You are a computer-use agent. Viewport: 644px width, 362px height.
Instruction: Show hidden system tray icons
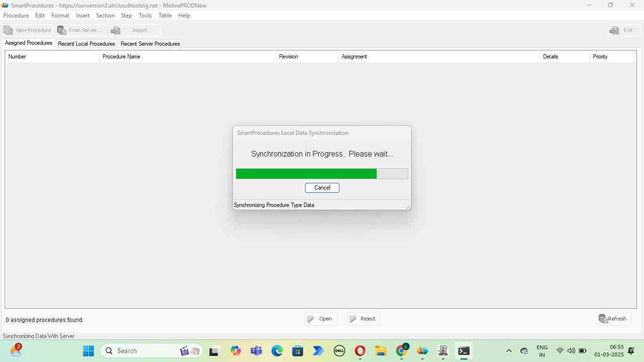(x=509, y=351)
